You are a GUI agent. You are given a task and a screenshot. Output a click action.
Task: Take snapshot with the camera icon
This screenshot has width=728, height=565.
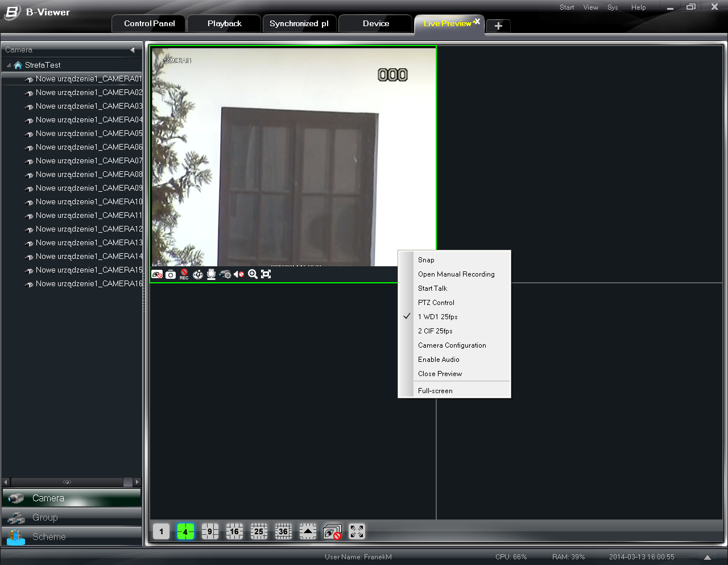coord(171,274)
